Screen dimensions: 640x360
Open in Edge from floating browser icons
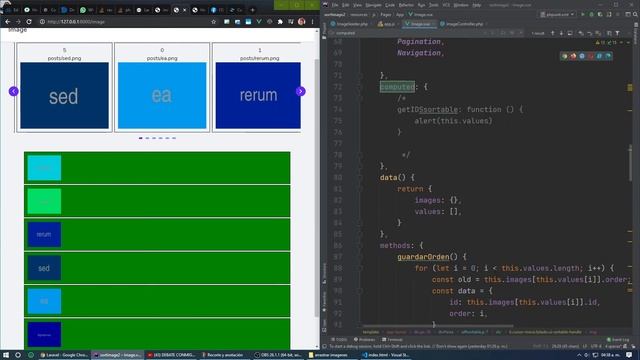[608, 56]
